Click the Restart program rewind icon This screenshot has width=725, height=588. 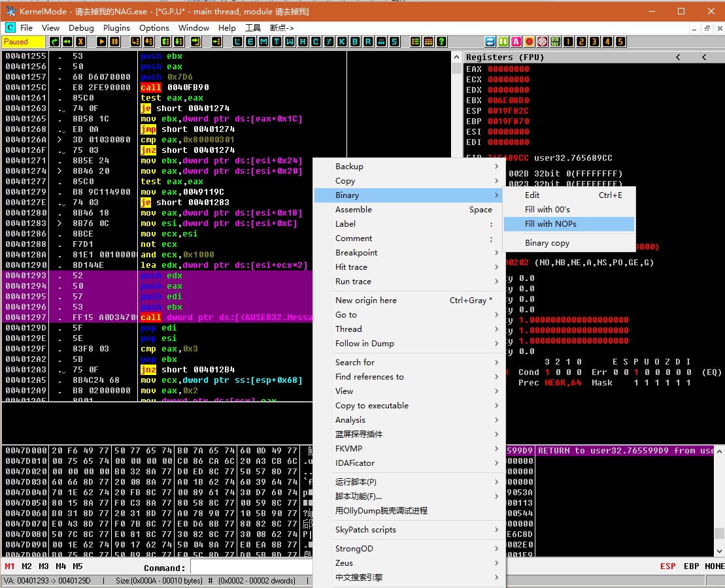point(67,42)
